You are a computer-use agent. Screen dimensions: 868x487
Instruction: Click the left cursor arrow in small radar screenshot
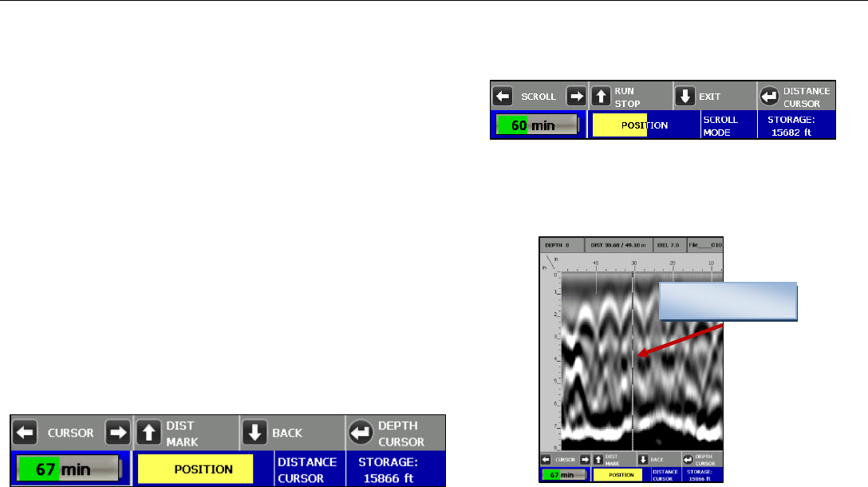point(546,459)
